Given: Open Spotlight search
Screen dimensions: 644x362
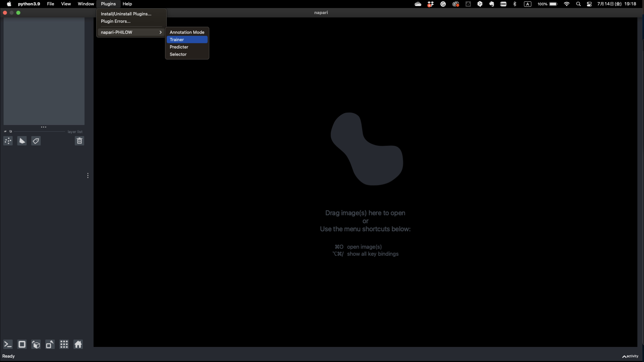Looking at the screenshot, I should (x=578, y=4).
